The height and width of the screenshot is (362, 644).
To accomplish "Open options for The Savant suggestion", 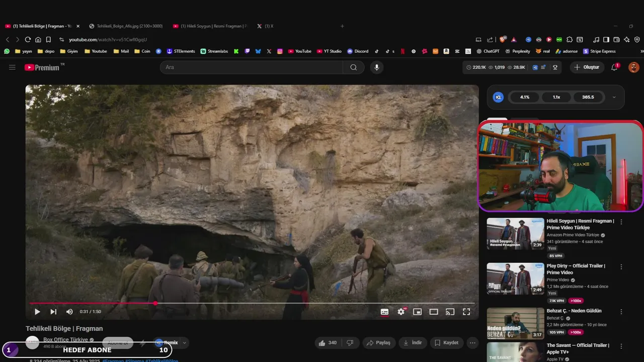I will (x=621, y=346).
